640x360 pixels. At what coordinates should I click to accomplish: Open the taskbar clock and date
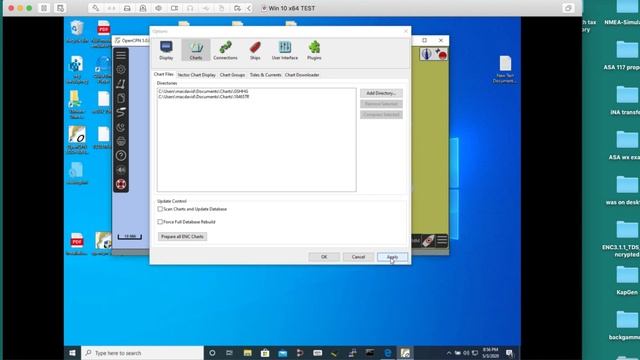pyautogui.click(x=491, y=353)
